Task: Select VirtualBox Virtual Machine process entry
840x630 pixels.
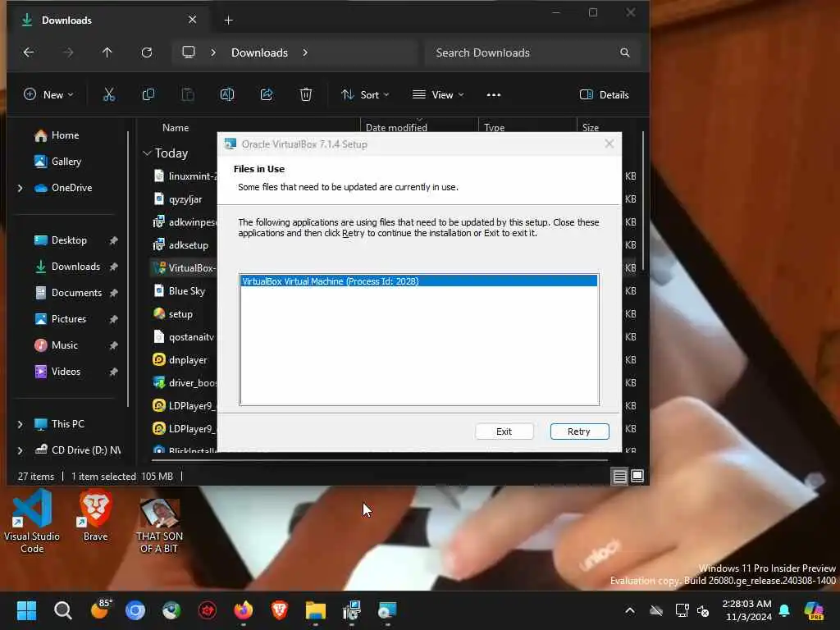Action: [x=419, y=281]
